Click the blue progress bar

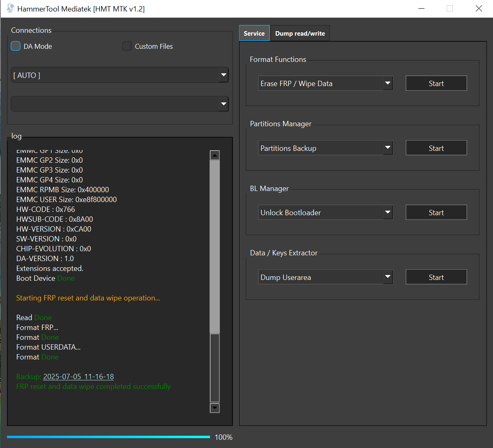[x=108, y=437]
